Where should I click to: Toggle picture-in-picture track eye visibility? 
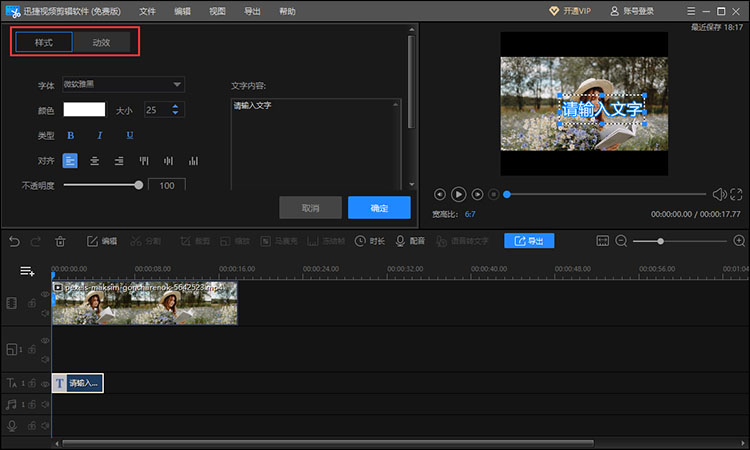point(45,340)
